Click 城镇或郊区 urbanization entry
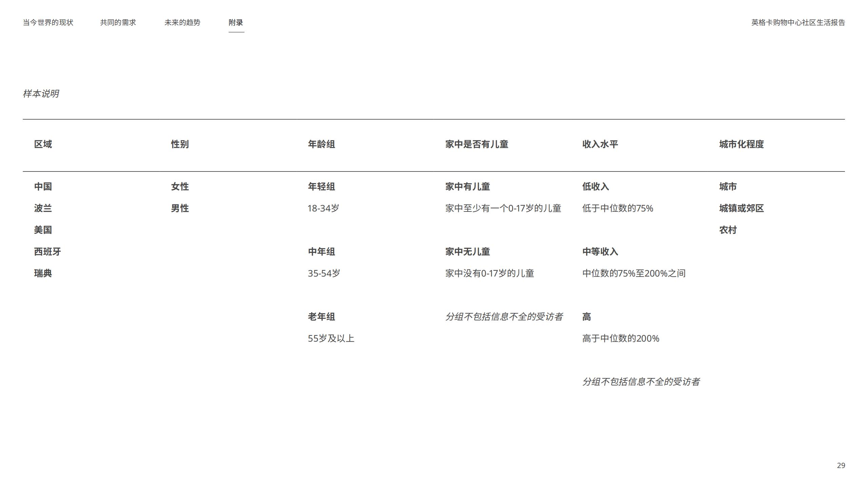This screenshot has width=868, height=488. [741, 208]
